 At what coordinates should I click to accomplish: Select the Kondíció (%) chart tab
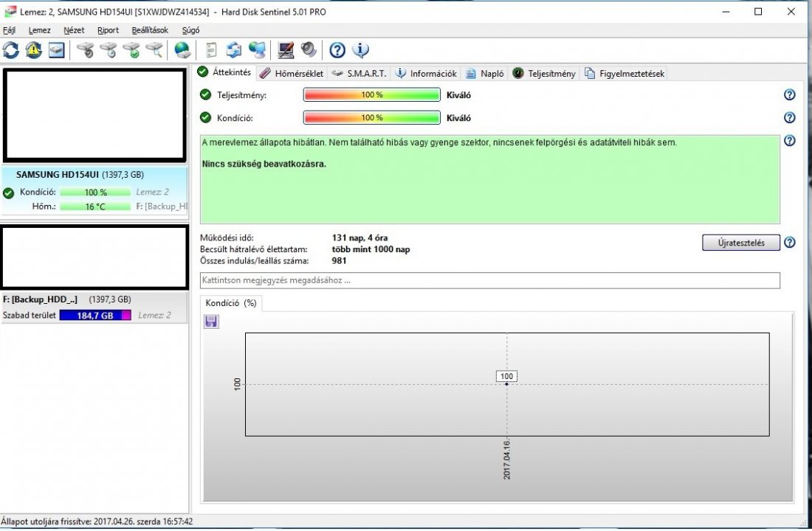pos(231,303)
